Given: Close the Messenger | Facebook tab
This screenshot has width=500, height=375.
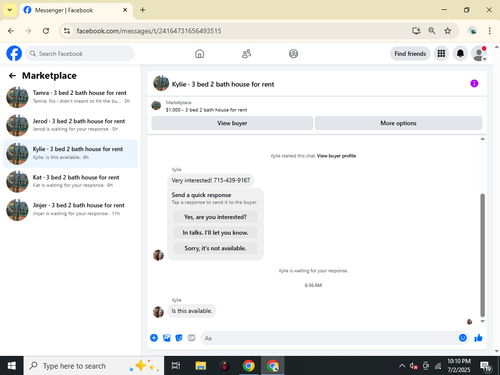Looking at the screenshot, I should (x=125, y=10).
